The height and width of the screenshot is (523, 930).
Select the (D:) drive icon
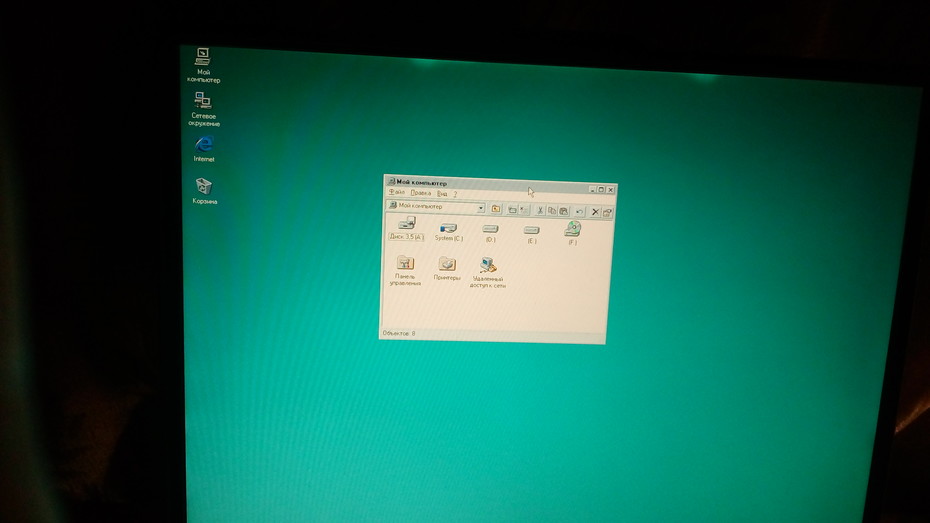(x=490, y=233)
